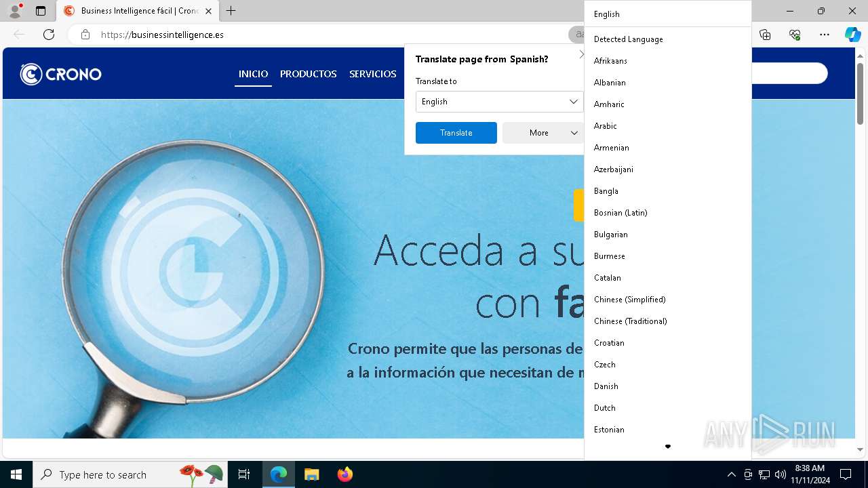Image resolution: width=868 pixels, height=488 pixels.
Task: Select Afrikaans from language list
Action: pyautogui.click(x=668, y=61)
